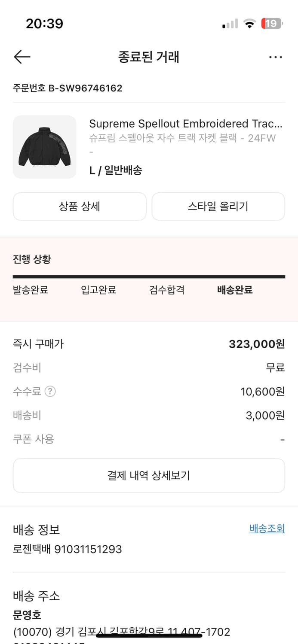Select the order number B-SW96746162

(x=67, y=88)
